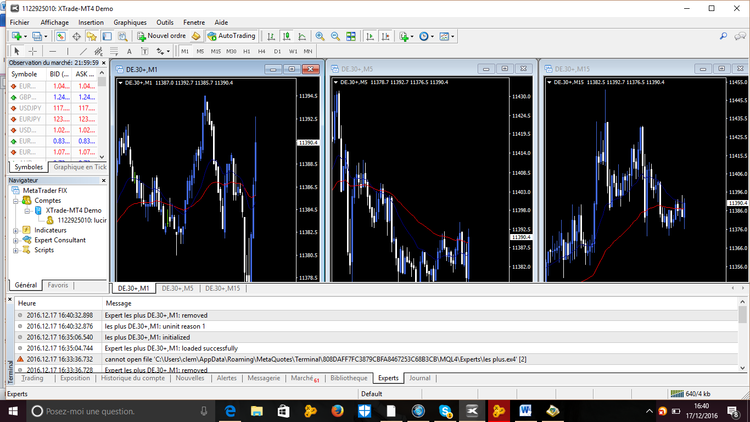Select the trendline drawing tool
This screenshot has height=422, width=750.
click(x=83, y=50)
